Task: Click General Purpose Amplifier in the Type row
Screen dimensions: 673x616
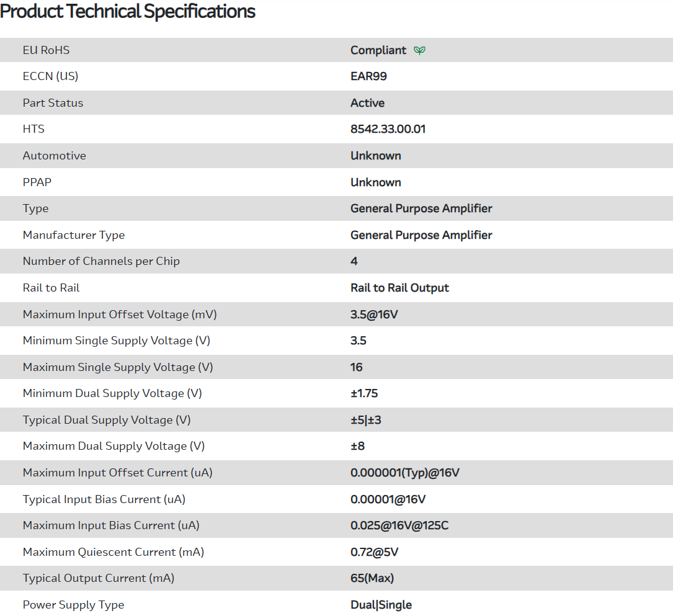Action: pyautogui.click(x=421, y=208)
